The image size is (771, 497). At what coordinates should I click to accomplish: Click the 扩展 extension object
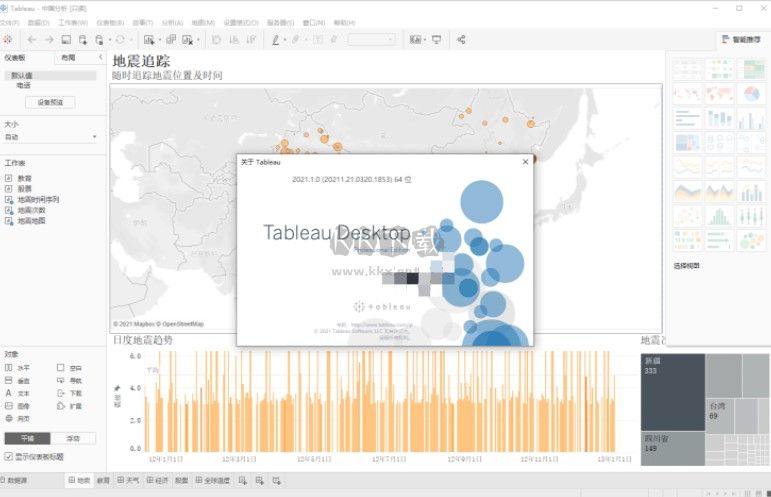pos(62,407)
